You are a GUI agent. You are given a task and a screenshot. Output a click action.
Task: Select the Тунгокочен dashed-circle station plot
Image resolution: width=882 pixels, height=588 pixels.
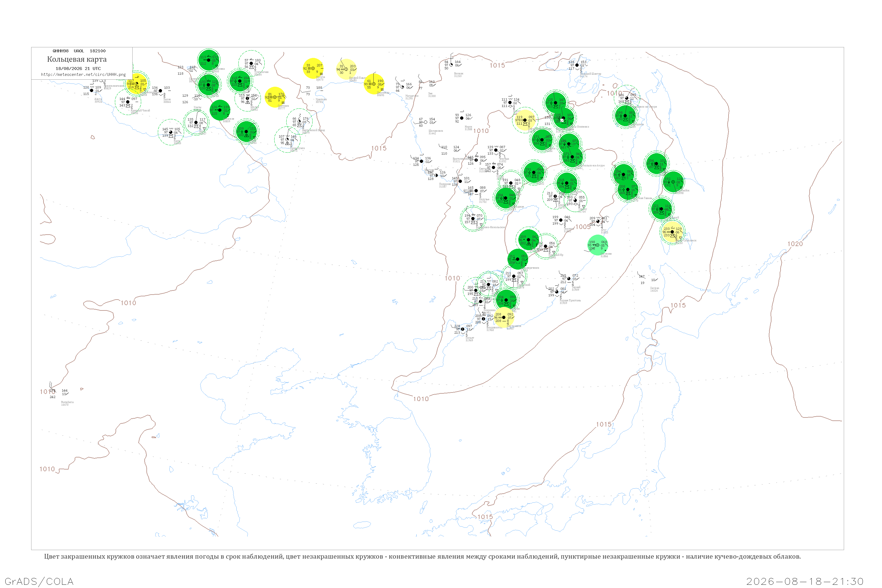252,64
